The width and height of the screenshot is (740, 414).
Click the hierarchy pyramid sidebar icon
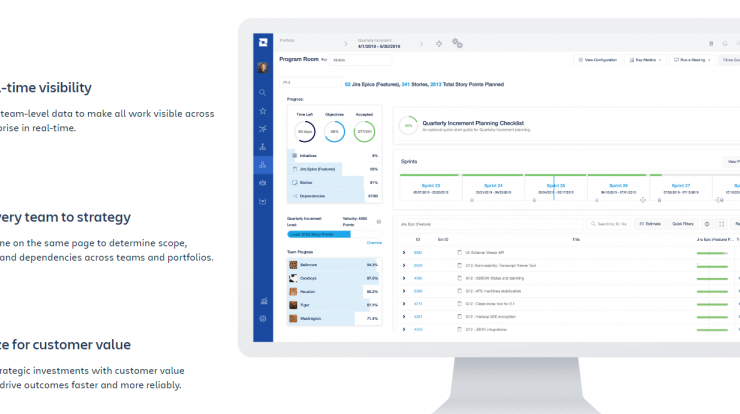coord(262,147)
